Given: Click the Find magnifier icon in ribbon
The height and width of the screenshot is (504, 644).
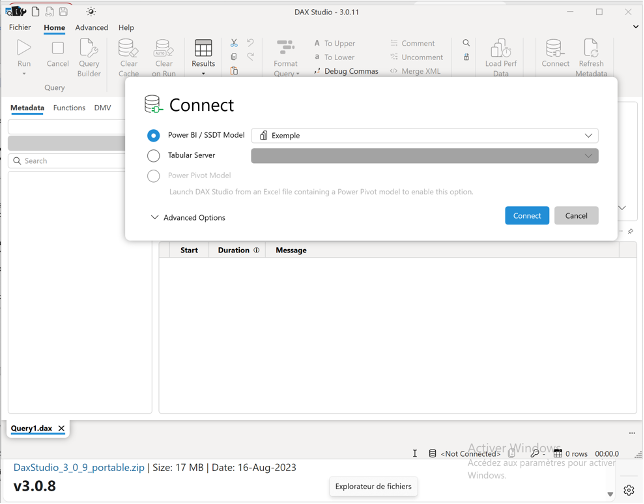Looking at the screenshot, I should [466, 43].
